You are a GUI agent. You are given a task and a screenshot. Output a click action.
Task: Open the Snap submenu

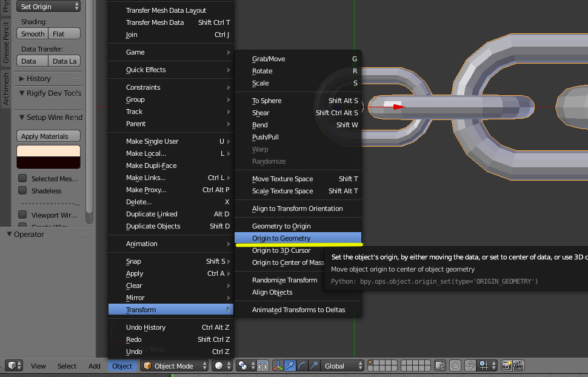[170, 261]
